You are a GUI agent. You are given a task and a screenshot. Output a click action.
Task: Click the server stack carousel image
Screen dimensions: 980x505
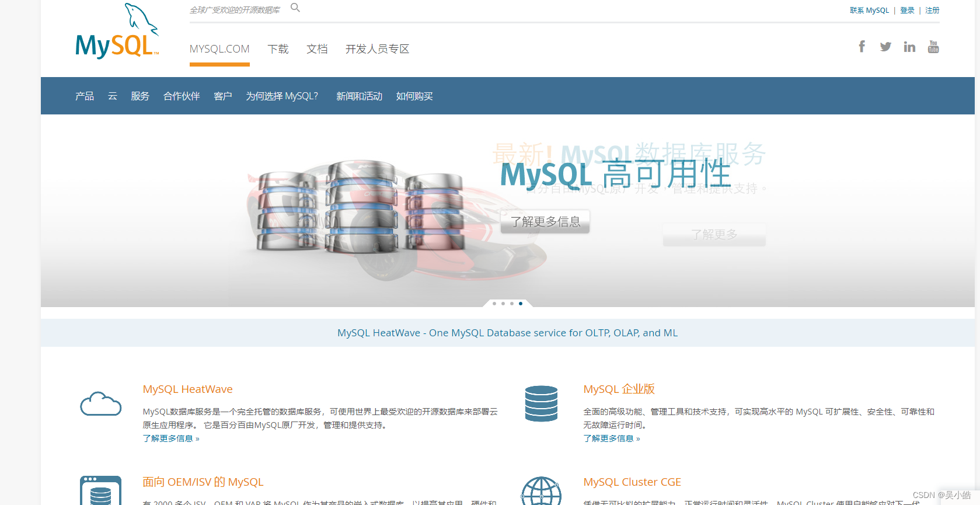point(362,206)
